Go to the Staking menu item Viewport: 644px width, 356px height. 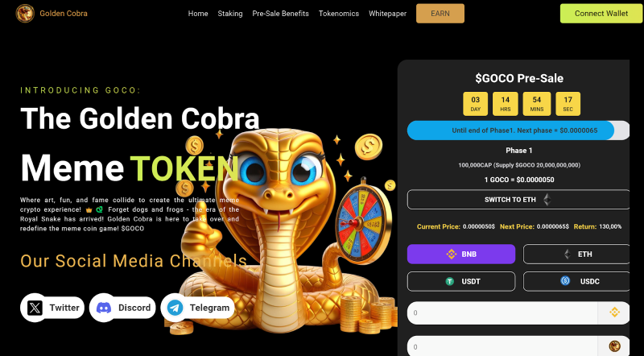(230, 14)
